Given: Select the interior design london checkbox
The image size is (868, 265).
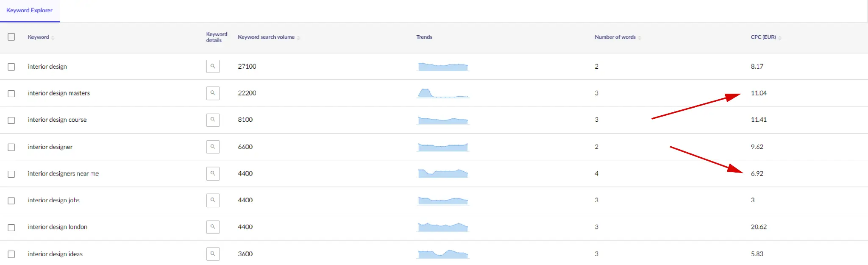Looking at the screenshot, I should click(x=11, y=228).
